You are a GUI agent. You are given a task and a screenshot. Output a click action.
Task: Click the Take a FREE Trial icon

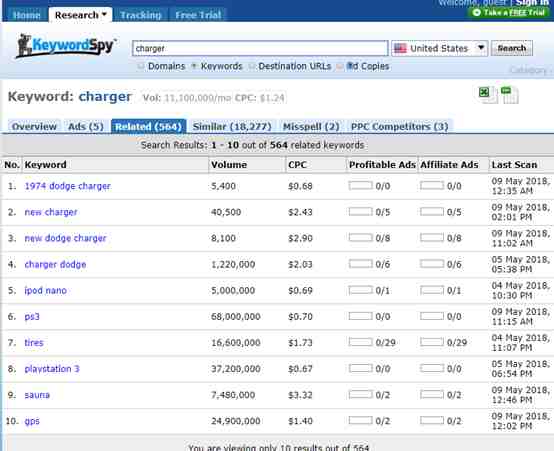point(477,13)
